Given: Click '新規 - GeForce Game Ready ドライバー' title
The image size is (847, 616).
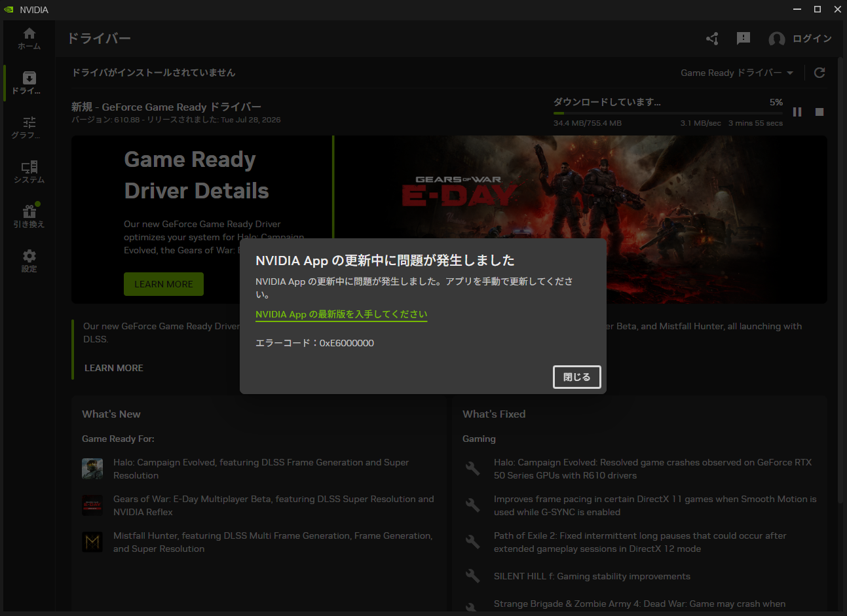Looking at the screenshot, I should (x=166, y=107).
